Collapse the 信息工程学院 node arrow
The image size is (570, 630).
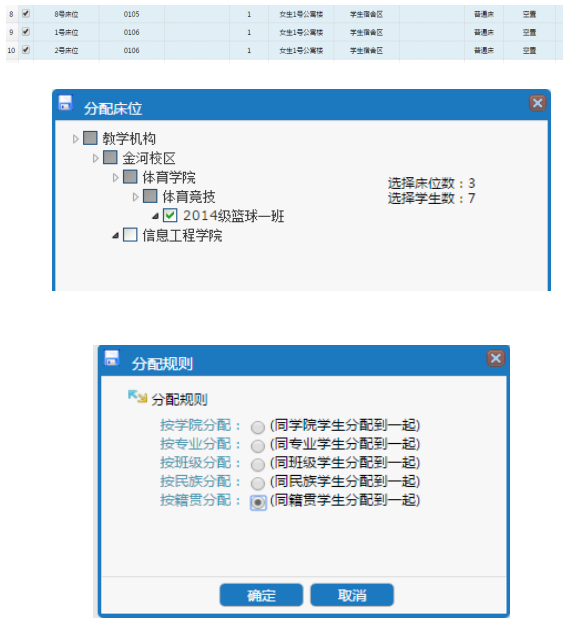coord(115,235)
